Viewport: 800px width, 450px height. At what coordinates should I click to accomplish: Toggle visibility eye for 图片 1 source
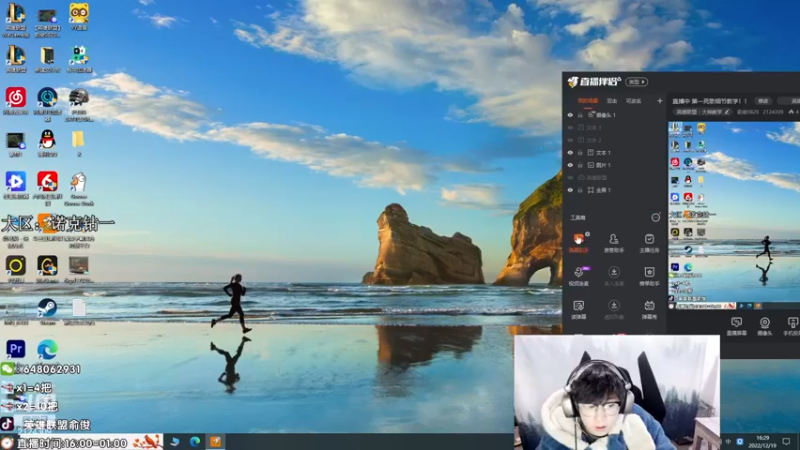[570, 165]
